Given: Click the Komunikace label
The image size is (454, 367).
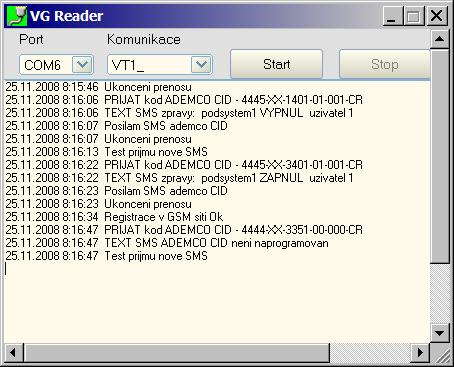Looking at the screenshot, I should click(x=144, y=39).
